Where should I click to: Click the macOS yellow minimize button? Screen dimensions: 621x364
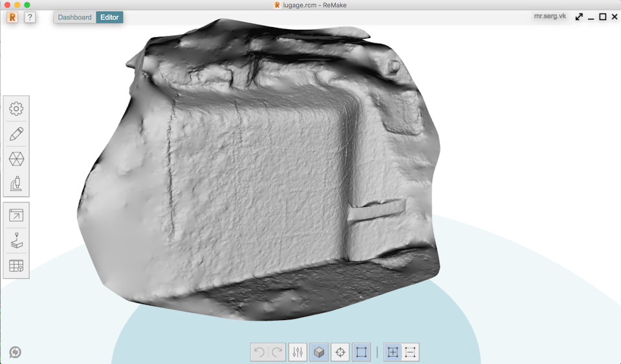pyautogui.click(x=17, y=5)
